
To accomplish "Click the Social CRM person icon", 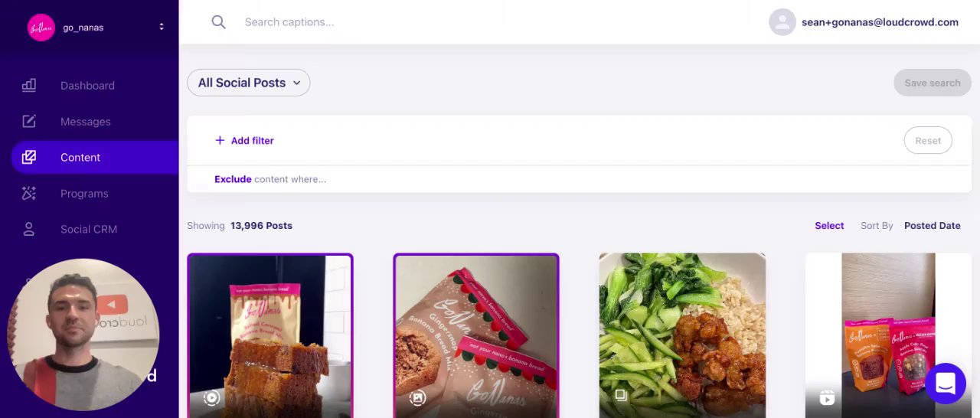I will 29,230.
